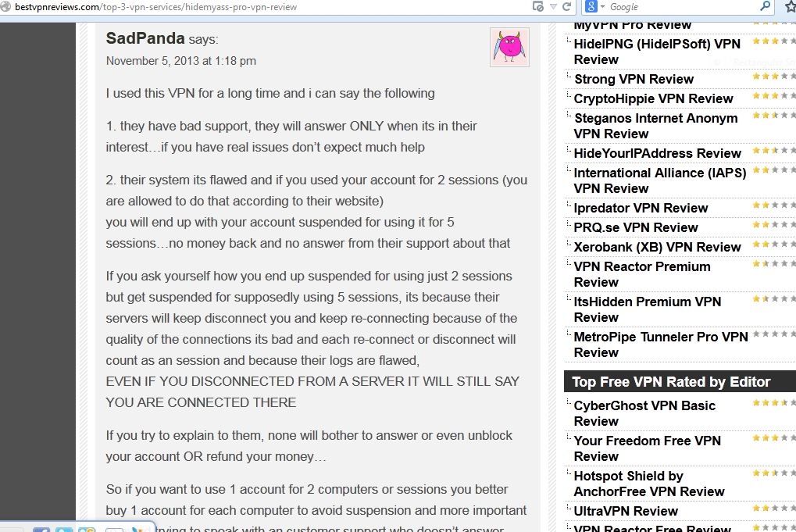This screenshot has width=796, height=532.
Task: Click comment date November 5, 2013
Action: [180, 61]
